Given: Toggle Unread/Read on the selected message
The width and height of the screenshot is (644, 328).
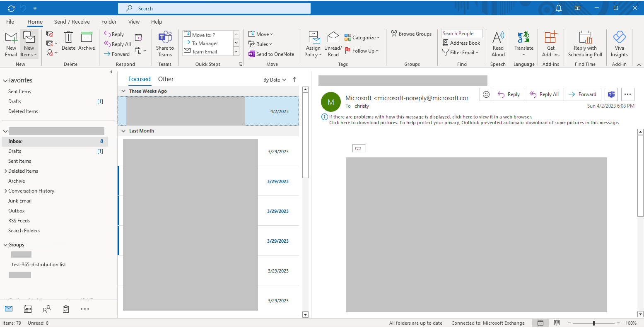Looking at the screenshot, I should click(x=333, y=43).
